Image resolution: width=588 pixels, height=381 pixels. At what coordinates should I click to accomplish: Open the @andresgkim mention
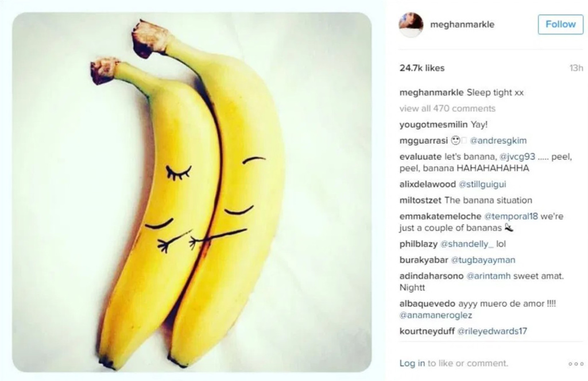click(x=498, y=141)
